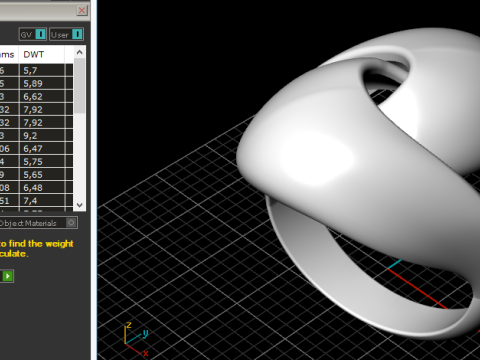Click the green play calculate button
The height and width of the screenshot is (360, 480).
coord(7,276)
